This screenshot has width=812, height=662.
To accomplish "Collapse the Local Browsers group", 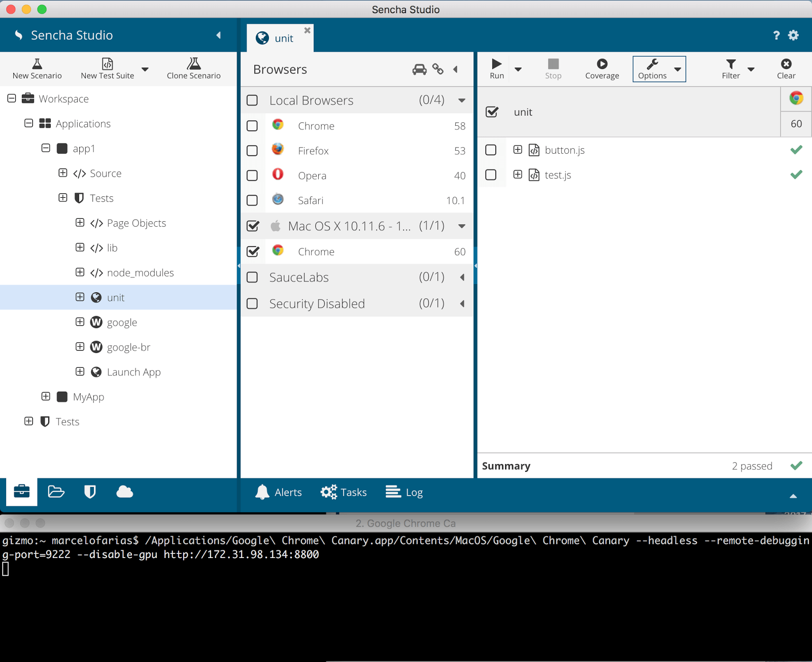I will pos(462,100).
